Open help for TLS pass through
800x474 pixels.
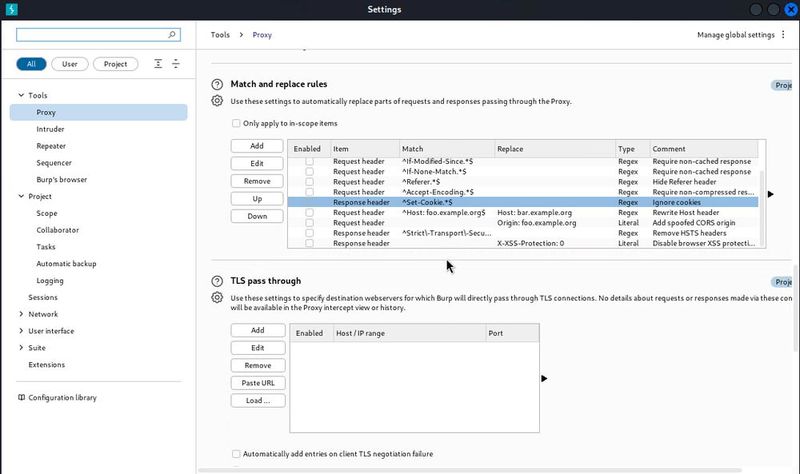[217, 281]
